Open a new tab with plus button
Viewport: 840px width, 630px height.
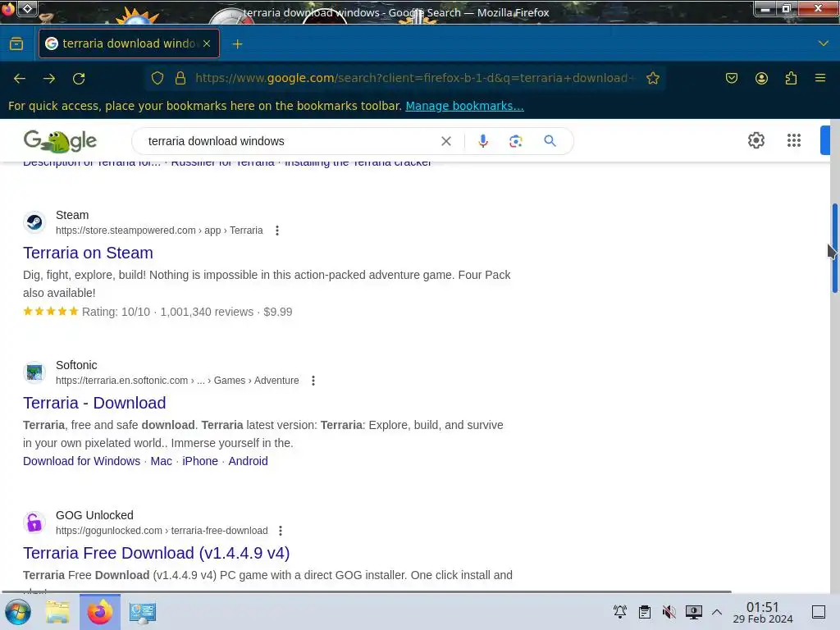click(237, 44)
